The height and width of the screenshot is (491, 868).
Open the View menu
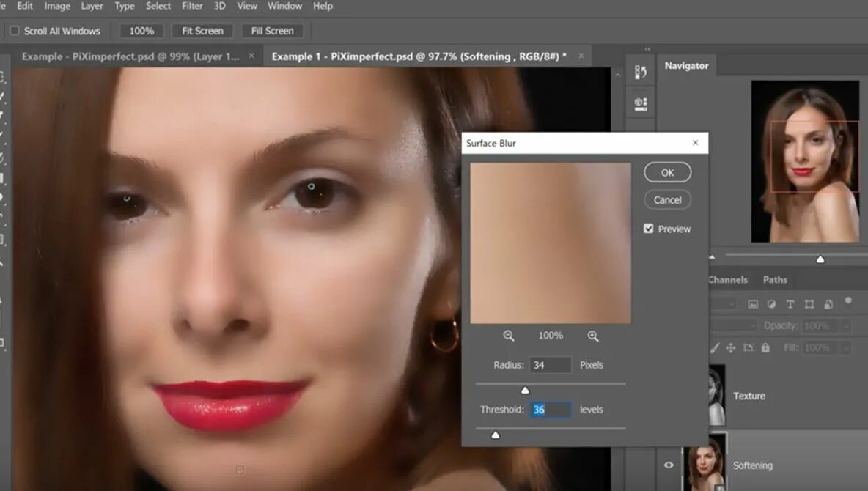(x=247, y=6)
